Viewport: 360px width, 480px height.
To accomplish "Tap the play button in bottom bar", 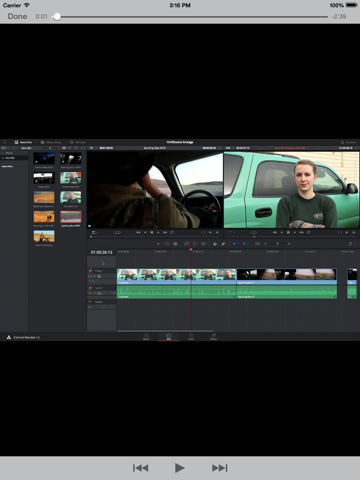I will [180, 468].
